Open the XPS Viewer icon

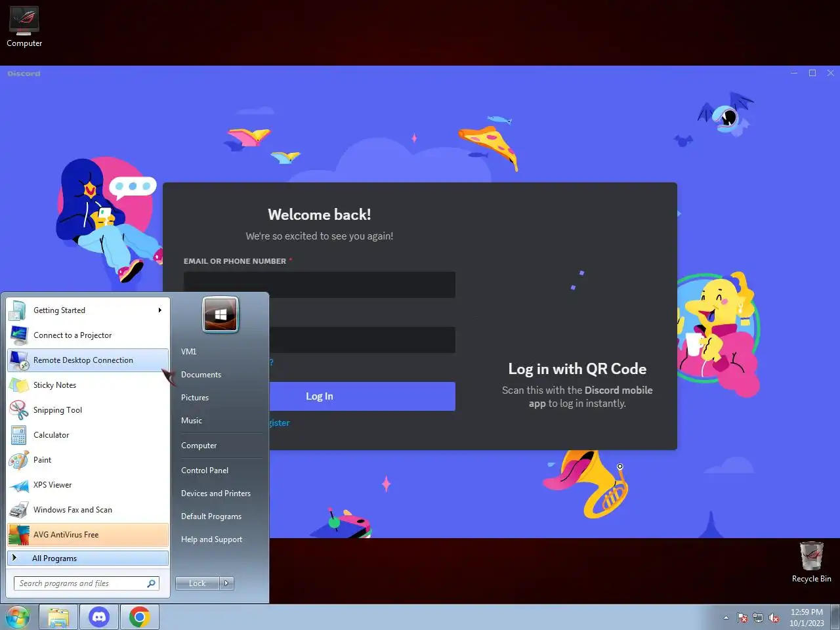point(18,485)
